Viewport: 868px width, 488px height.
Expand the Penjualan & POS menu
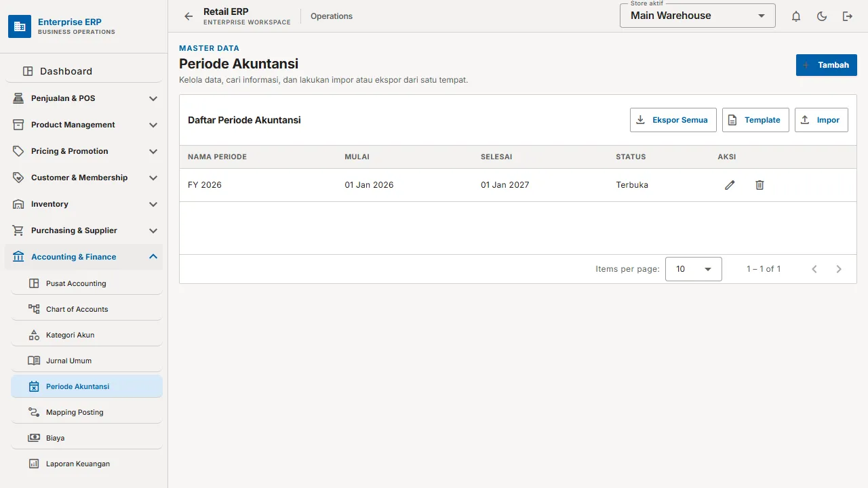(x=84, y=98)
